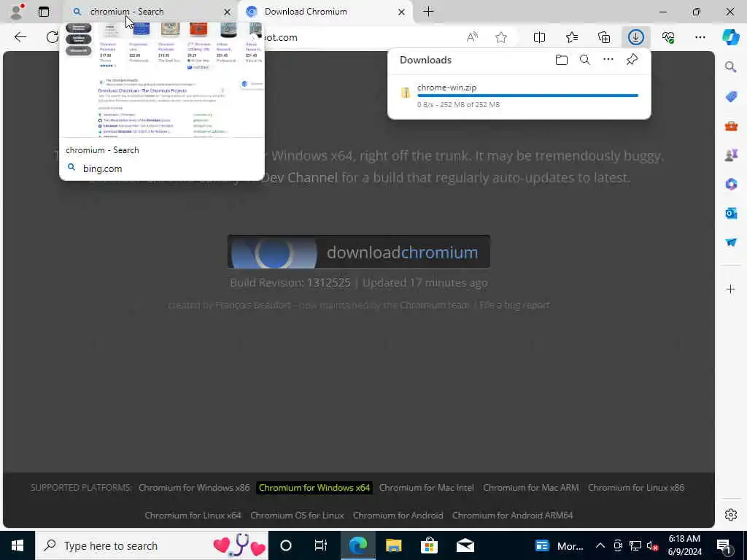Open the chrome-win.zip download entry
This screenshot has height=560, width=747.
point(519,96)
